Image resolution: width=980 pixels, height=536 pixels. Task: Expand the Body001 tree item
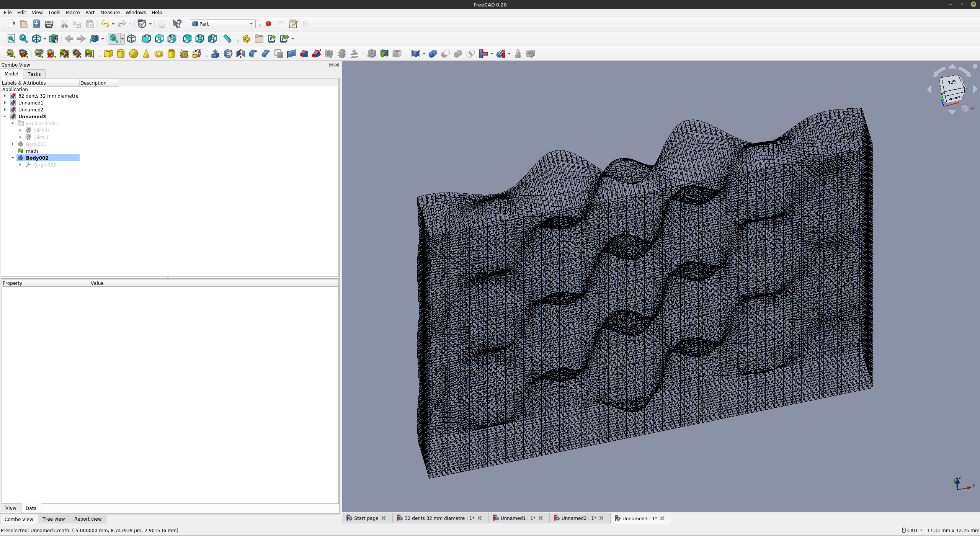[13, 144]
